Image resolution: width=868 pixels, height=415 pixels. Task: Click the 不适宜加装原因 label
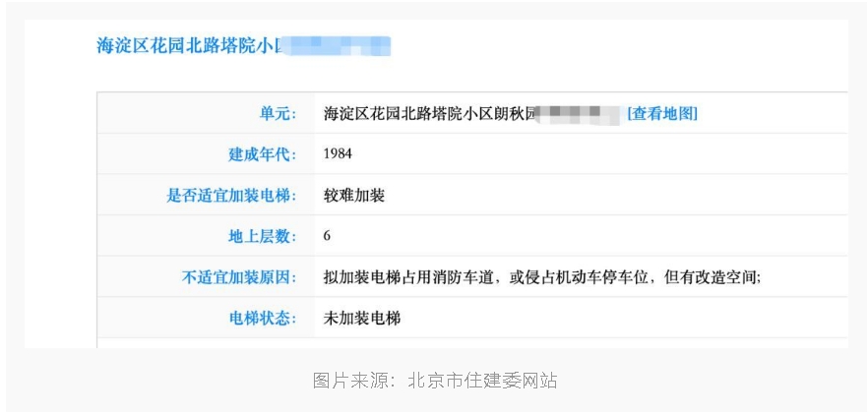pyautogui.click(x=239, y=277)
